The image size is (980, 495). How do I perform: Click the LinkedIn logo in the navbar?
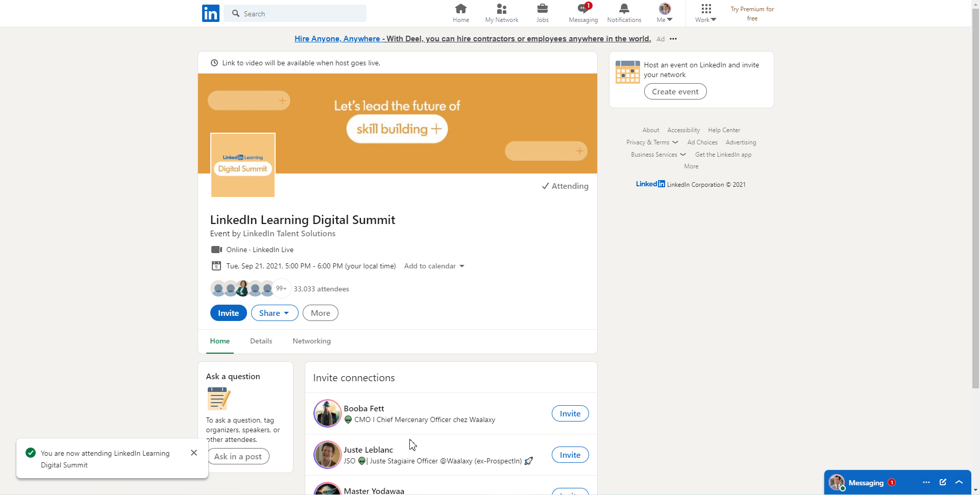pyautogui.click(x=211, y=13)
